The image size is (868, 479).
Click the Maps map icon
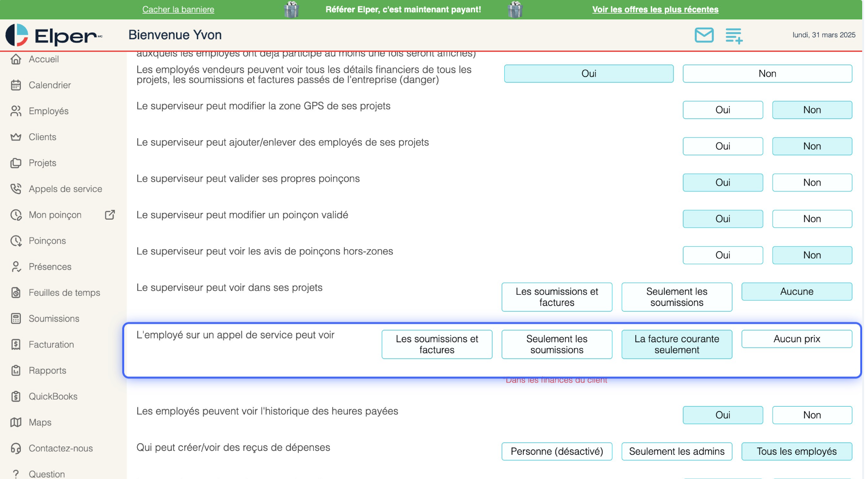click(16, 422)
